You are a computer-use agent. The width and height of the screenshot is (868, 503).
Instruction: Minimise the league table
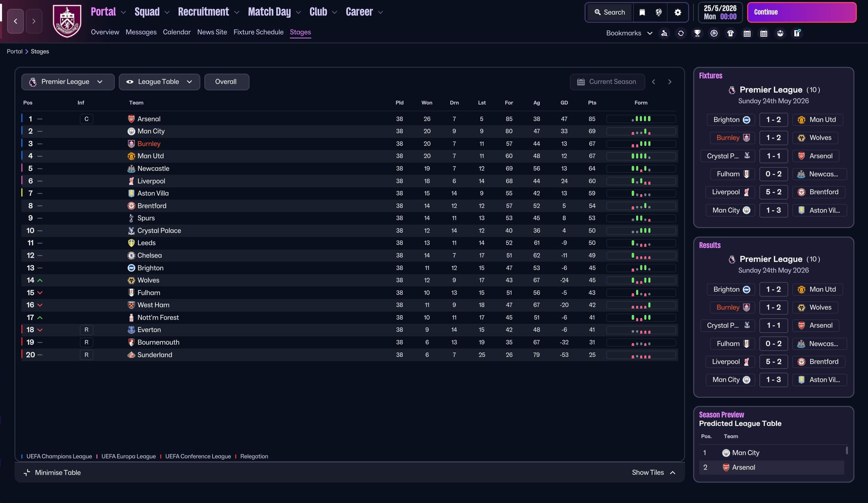click(52, 472)
